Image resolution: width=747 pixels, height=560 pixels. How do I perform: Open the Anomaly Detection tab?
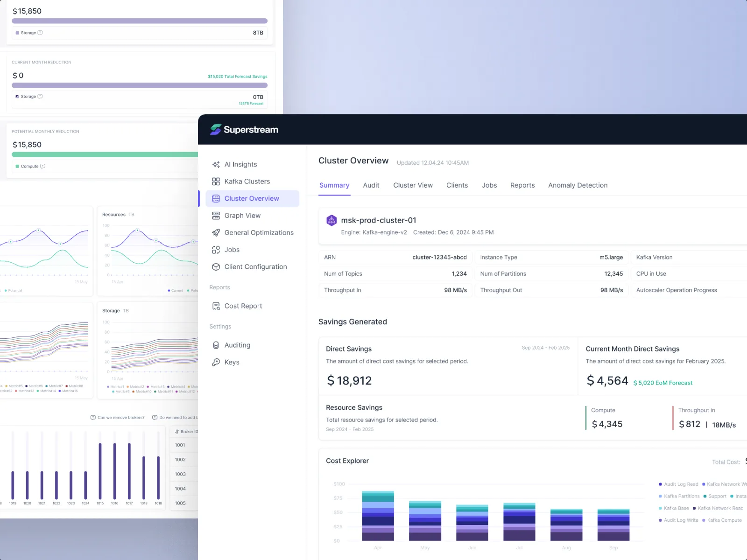coord(578,185)
